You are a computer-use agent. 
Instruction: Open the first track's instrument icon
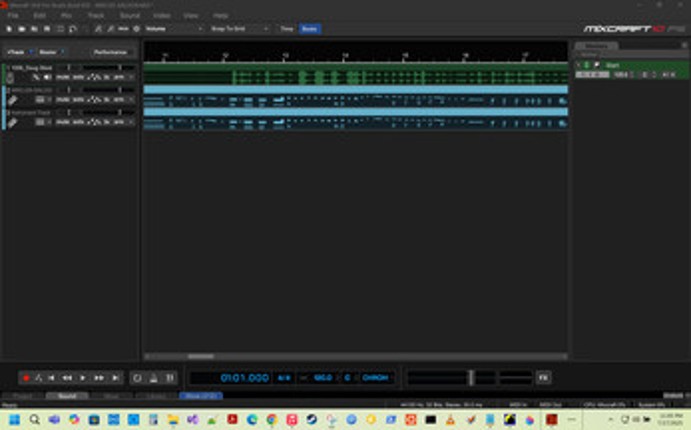point(9,76)
